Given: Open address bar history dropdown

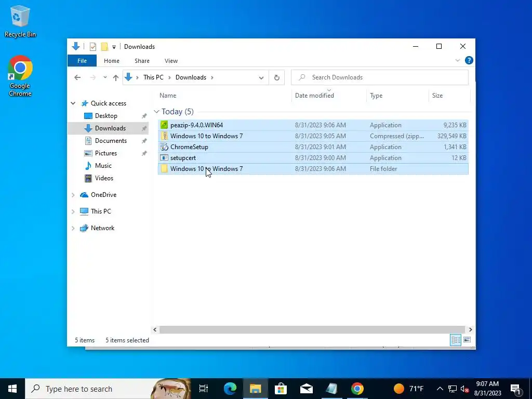Looking at the screenshot, I should tap(261, 78).
